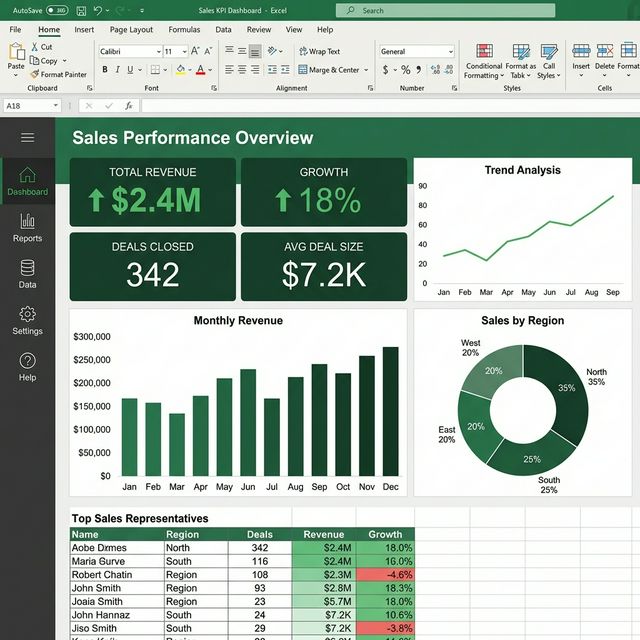Click the Undo arrow icon
The width and height of the screenshot is (640, 640).
98,10
